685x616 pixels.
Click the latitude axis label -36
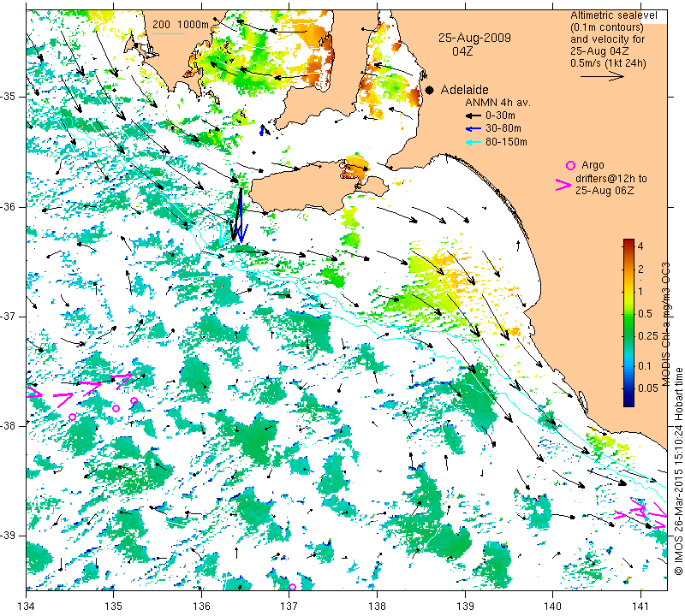point(9,207)
